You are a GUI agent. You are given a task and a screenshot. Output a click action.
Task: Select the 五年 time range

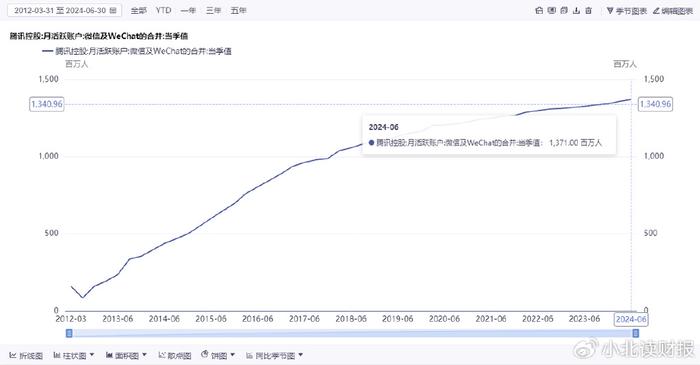[x=238, y=10]
